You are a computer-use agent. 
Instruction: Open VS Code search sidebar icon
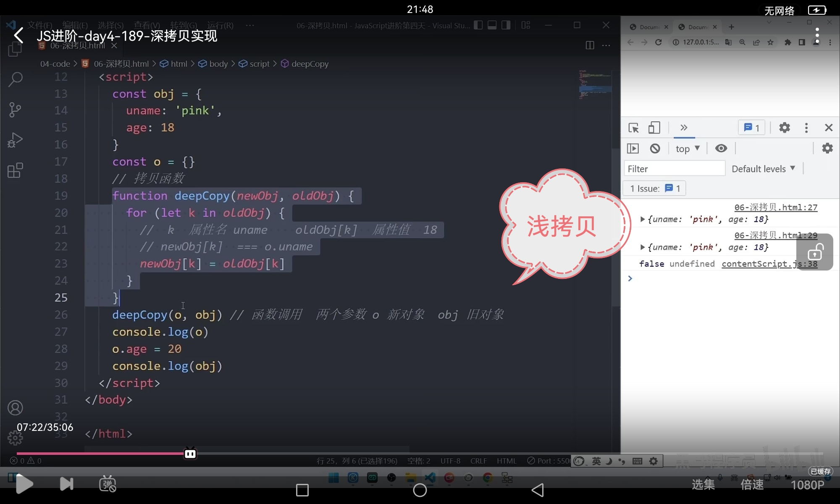point(16,79)
